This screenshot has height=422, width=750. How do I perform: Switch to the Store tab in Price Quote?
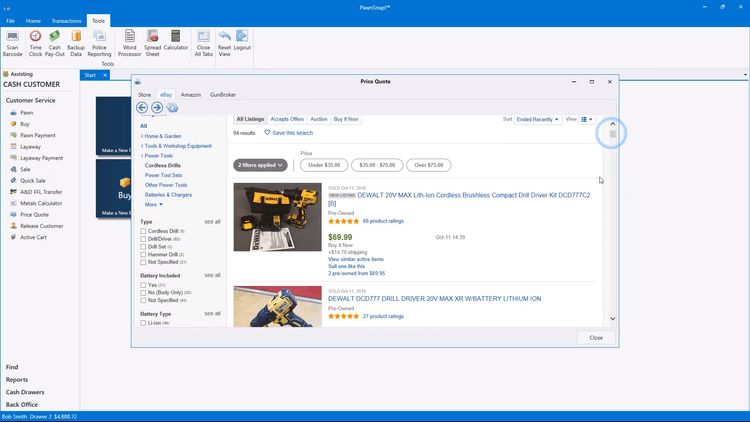tap(144, 95)
